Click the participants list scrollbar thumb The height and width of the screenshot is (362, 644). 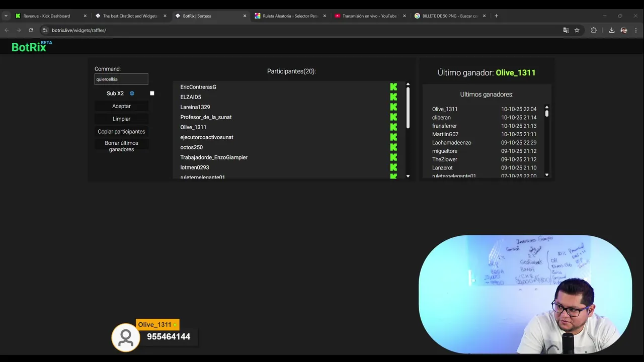[408, 108]
